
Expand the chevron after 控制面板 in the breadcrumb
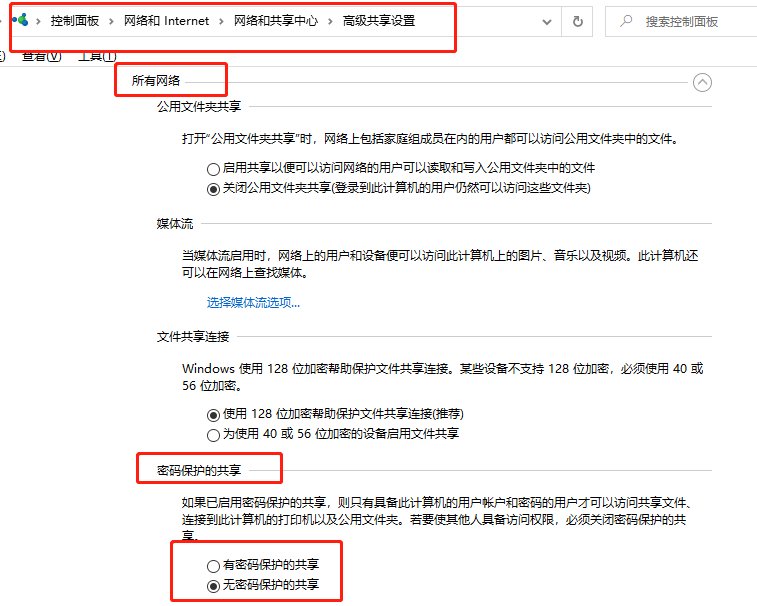click(112, 21)
